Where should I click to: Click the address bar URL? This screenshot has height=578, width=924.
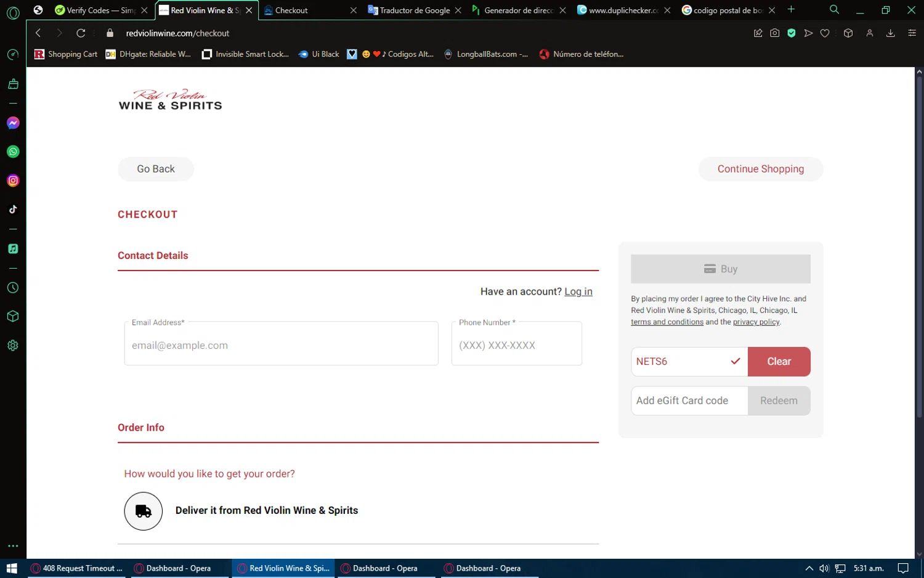(177, 33)
